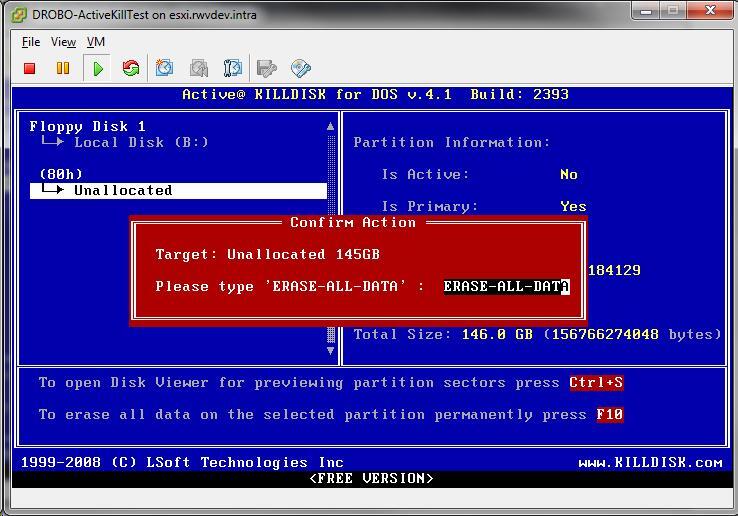Viewport: 738px width, 516px height.
Task: Reset the virtual machine icon
Action: click(131, 68)
